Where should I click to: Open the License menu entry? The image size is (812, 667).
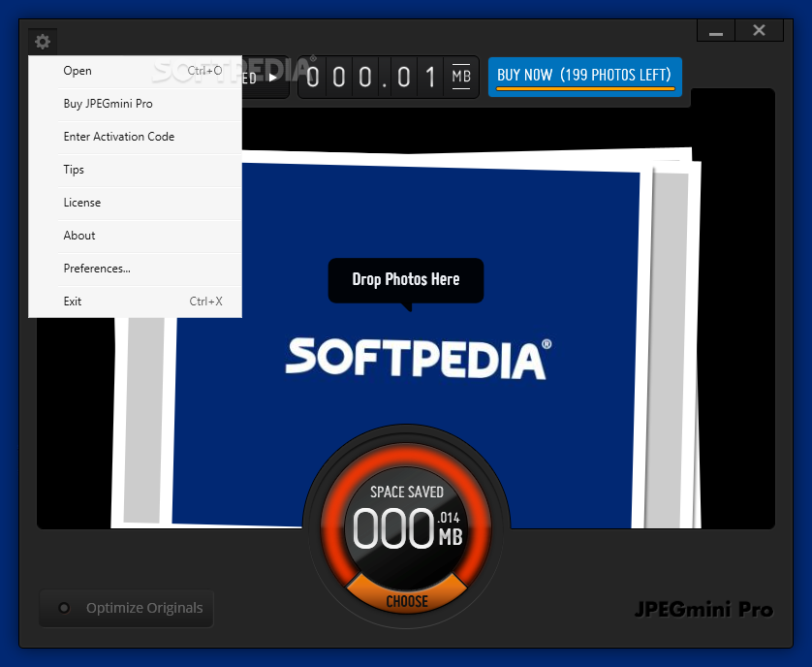[135, 203]
